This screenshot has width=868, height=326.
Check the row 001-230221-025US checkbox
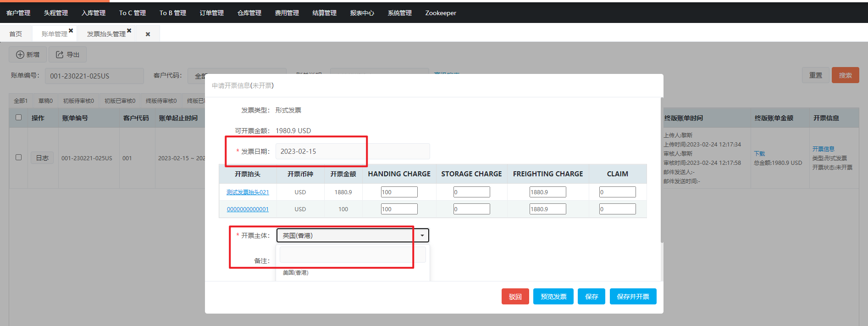pos(19,157)
